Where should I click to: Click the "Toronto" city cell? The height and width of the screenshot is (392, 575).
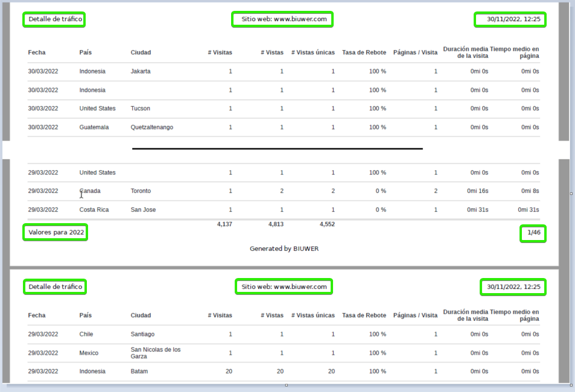(x=141, y=191)
